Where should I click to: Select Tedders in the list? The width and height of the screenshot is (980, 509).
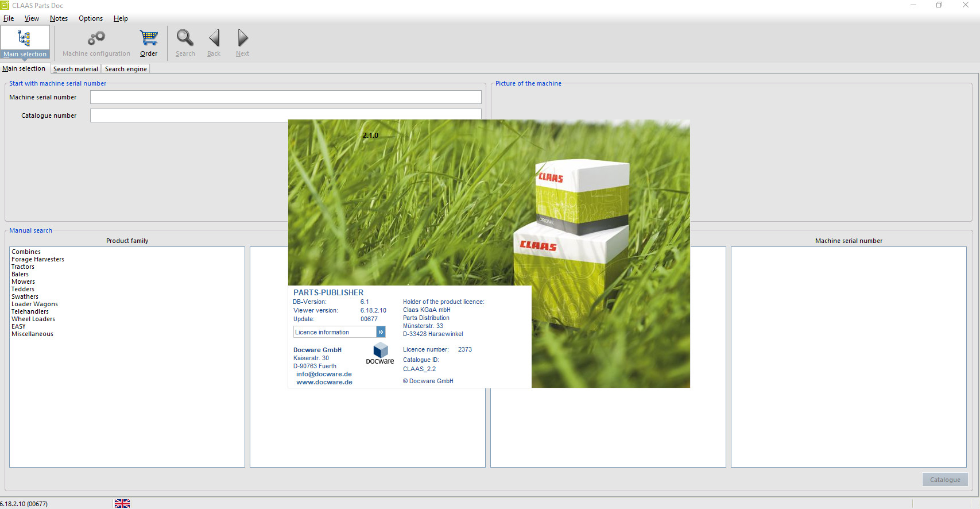point(23,289)
